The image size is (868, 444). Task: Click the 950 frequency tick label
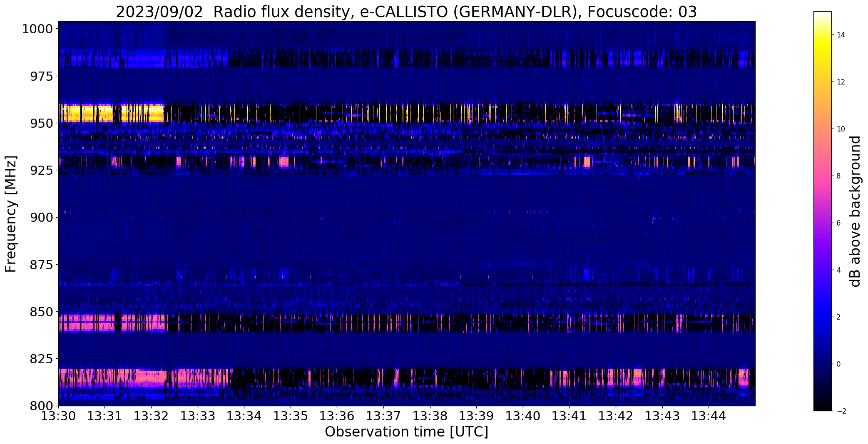[42, 124]
